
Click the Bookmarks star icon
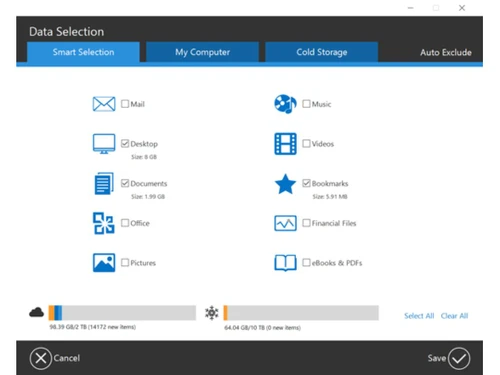click(285, 184)
